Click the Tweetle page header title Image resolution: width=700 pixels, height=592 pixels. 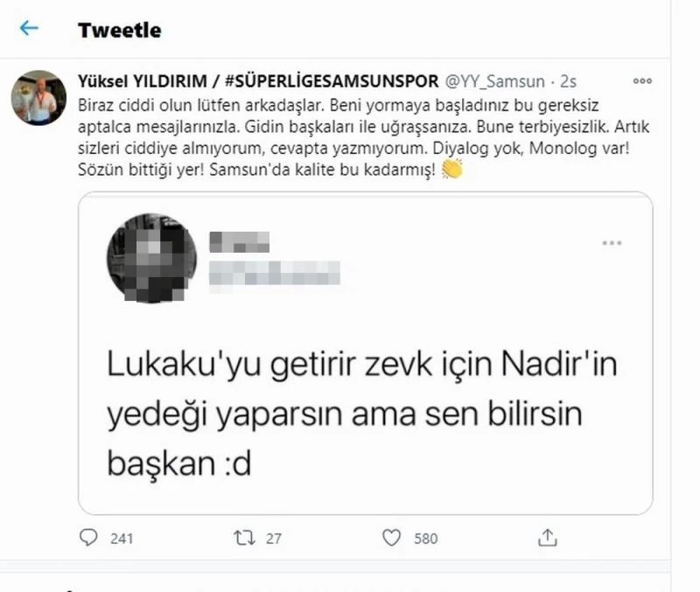(119, 30)
